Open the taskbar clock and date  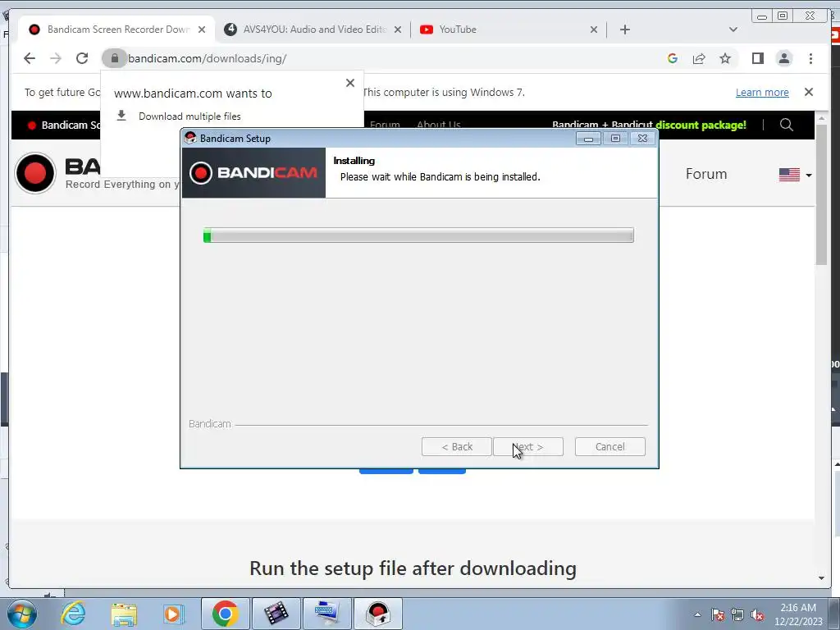coord(798,614)
